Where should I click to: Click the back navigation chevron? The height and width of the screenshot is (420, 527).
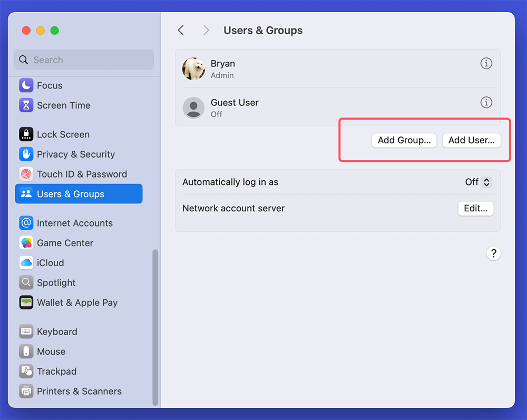click(x=181, y=30)
